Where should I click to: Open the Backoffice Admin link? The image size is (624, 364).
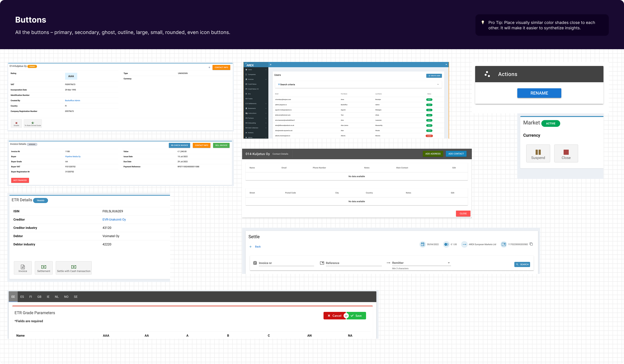click(x=72, y=100)
